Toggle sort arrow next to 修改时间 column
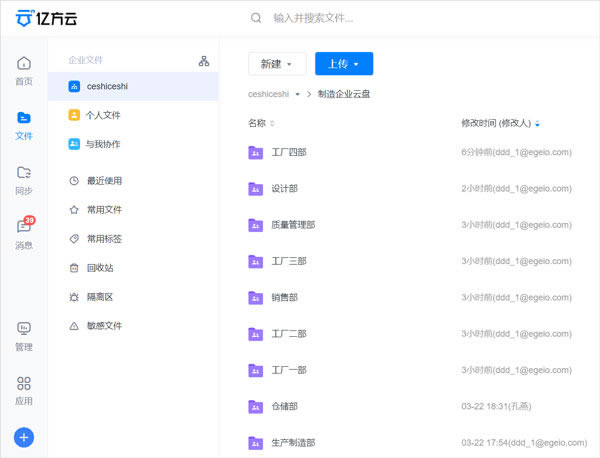 point(539,124)
